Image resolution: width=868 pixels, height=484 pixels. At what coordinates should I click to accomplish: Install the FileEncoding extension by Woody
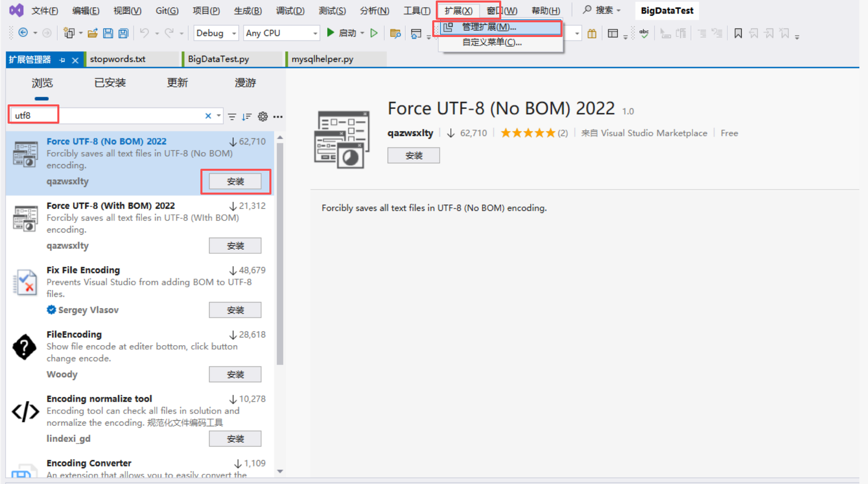pos(235,375)
